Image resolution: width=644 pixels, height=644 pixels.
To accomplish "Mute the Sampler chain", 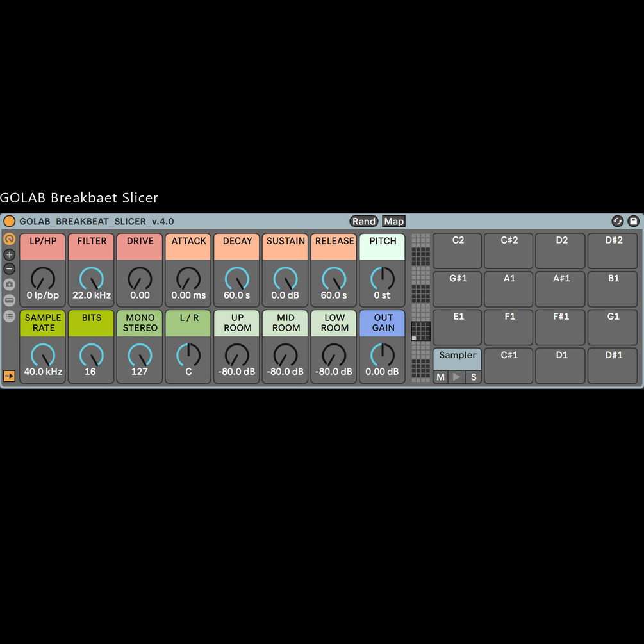I will (440, 377).
